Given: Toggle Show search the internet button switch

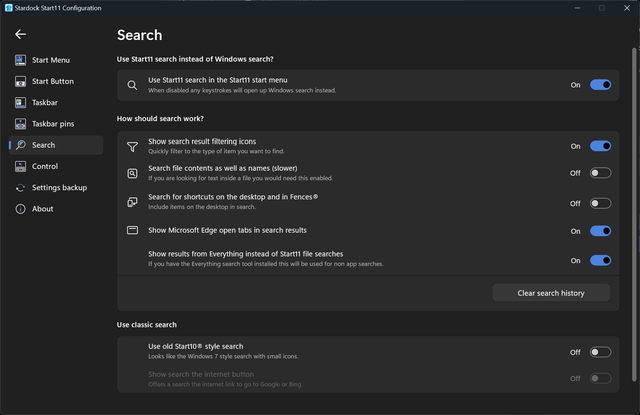Looking at the screenshot, I should (600, 378).
